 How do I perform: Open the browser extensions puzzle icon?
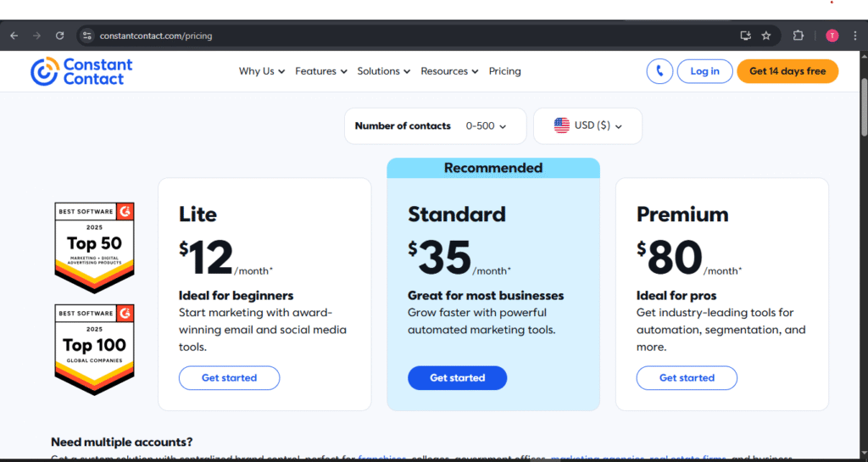tap(798, 36)
